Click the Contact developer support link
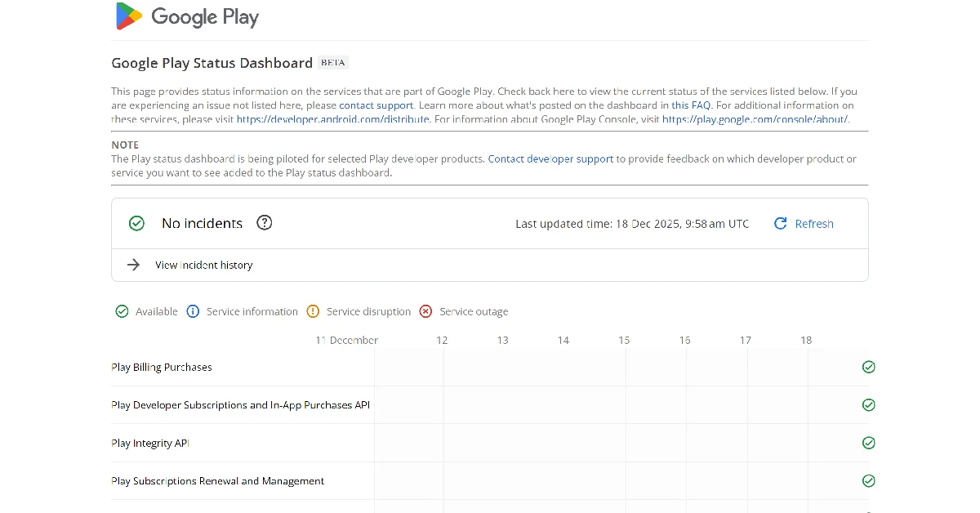This screenshot has height=513, width=980. (x=550, y=158)
